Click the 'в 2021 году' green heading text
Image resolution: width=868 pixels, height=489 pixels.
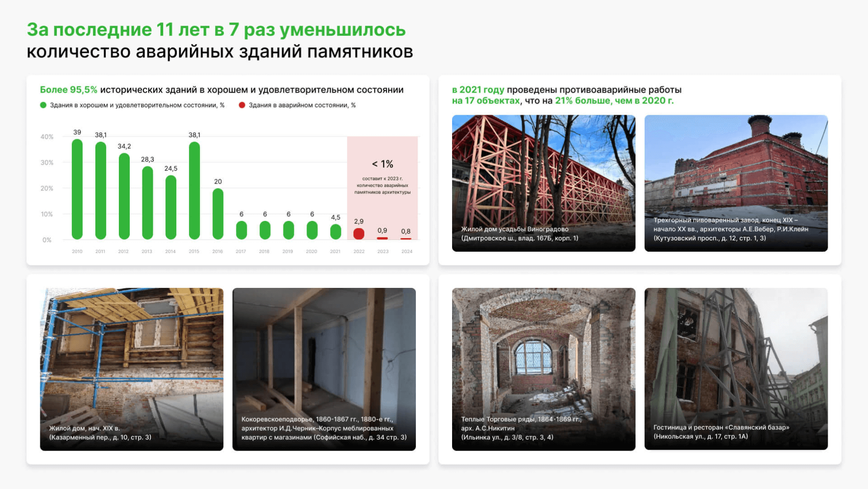pos(478,90)
